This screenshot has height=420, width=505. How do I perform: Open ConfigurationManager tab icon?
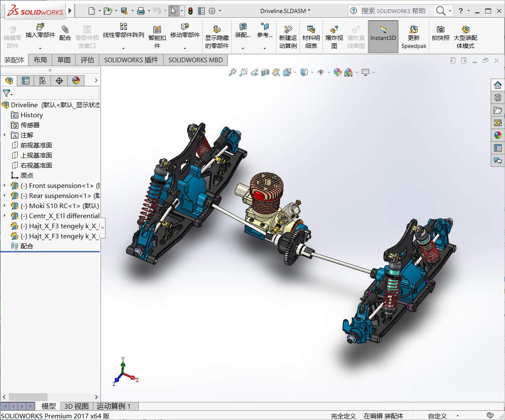point(42,80)
